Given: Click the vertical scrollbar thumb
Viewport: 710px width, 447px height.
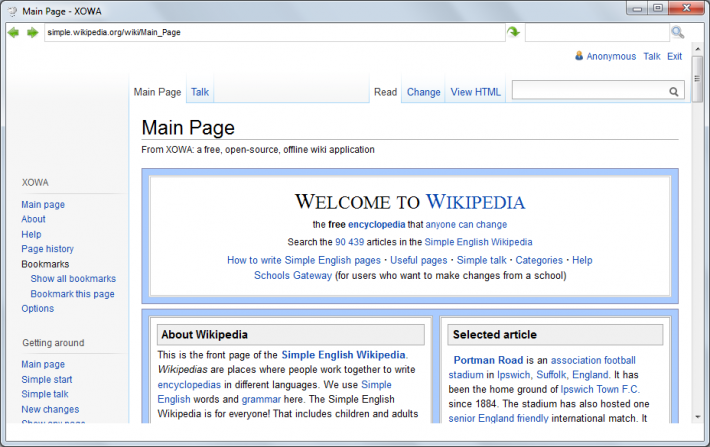Looking at the screenshot, I should [x=697, y=79].
